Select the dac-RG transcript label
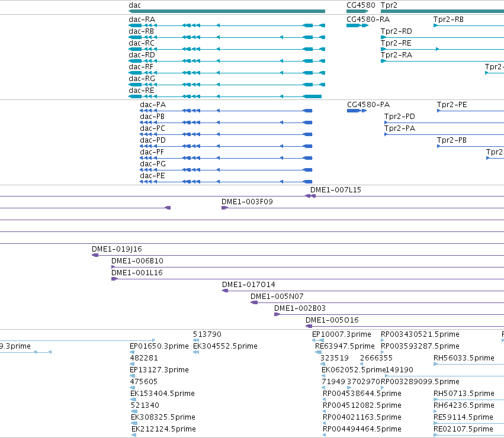Screen dimensions: 504x438 point(142,79)
